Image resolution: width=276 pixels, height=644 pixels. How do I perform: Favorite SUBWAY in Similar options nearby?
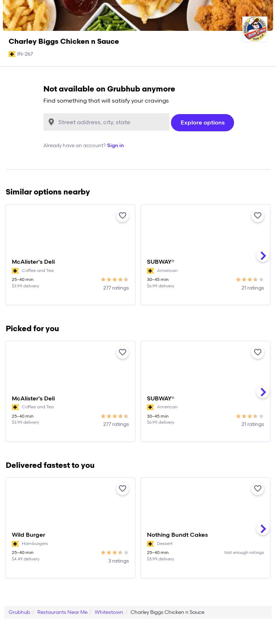click(258, 216)
